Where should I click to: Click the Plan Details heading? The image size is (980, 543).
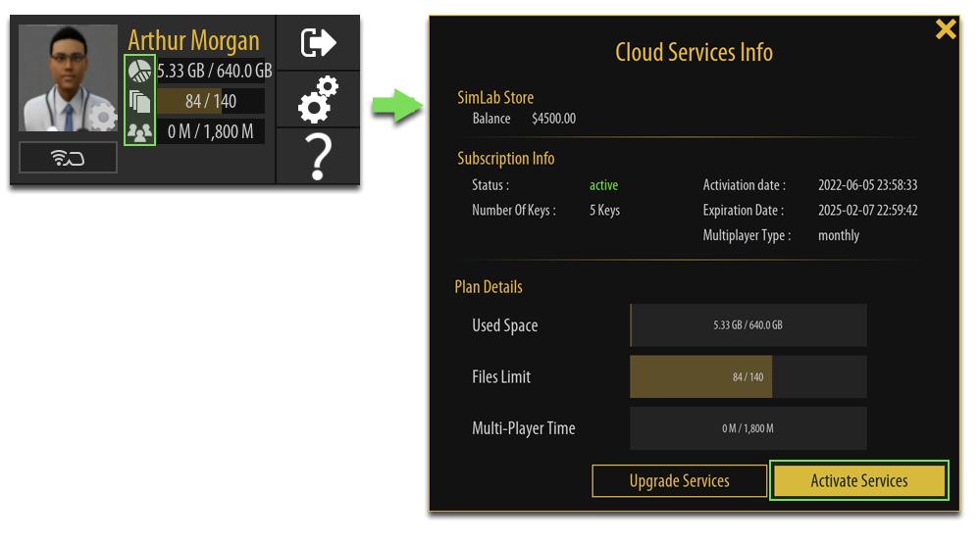tap(489, 287)
